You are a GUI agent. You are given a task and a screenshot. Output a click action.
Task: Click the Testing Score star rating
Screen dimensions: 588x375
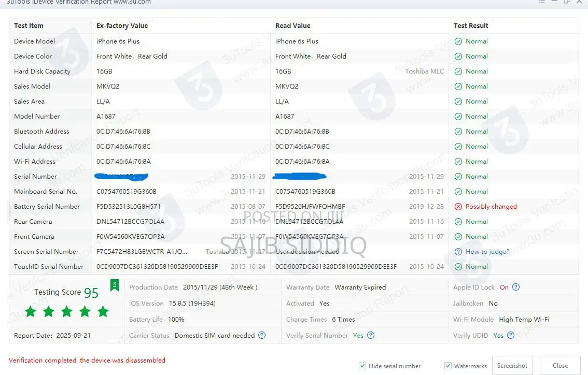pyautogui.click(x=66, y=311)
